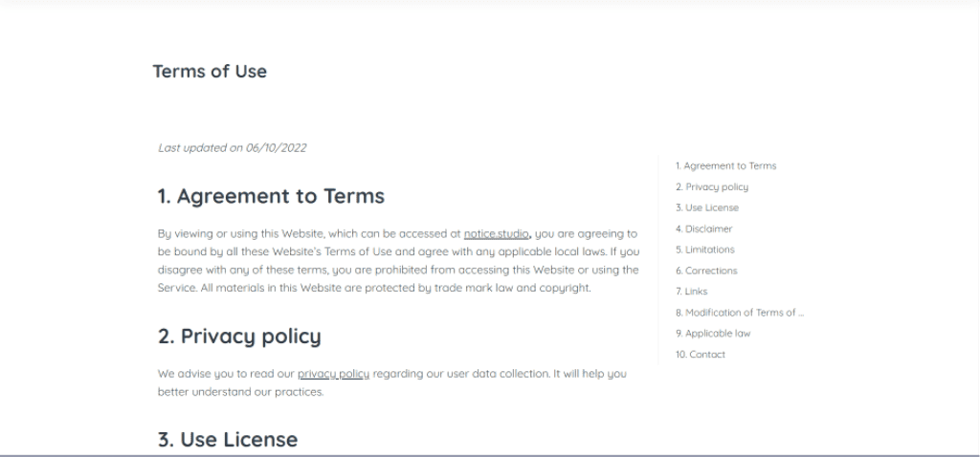
Task: Click the 1. Agreement to Terms heading
Action: (271, 196)
